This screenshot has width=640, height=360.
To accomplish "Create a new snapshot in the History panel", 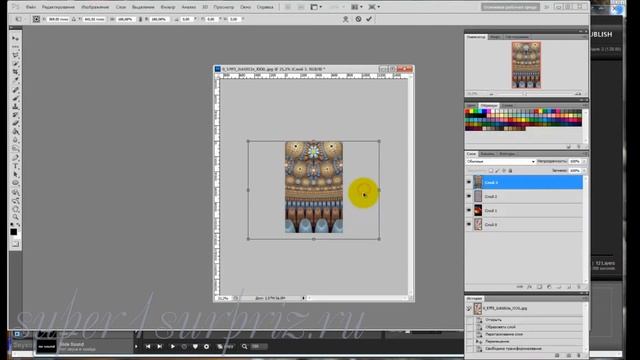I will [569, 356].
